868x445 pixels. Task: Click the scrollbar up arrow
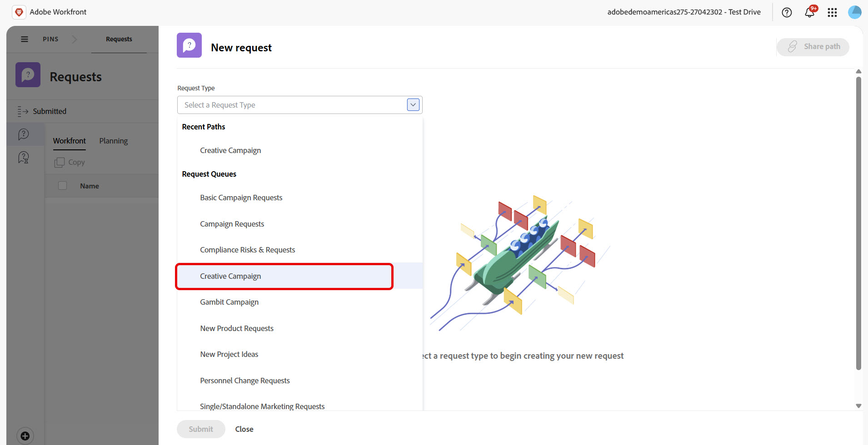coord(858,72)
